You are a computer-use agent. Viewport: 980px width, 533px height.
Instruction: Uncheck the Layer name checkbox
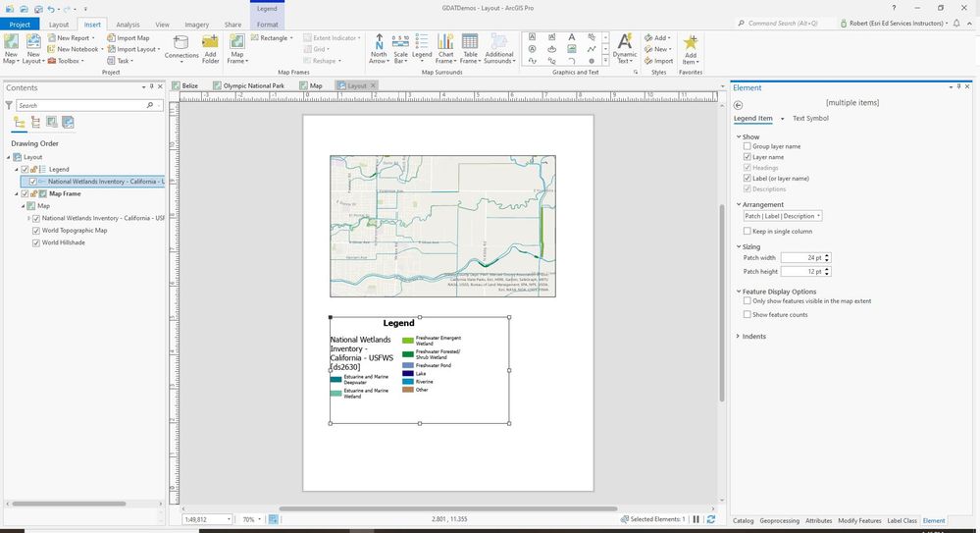tap(747, 157)
